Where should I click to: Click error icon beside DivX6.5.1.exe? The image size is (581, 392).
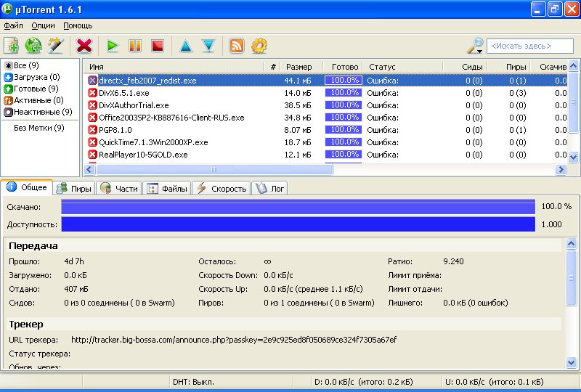(92, 93)
